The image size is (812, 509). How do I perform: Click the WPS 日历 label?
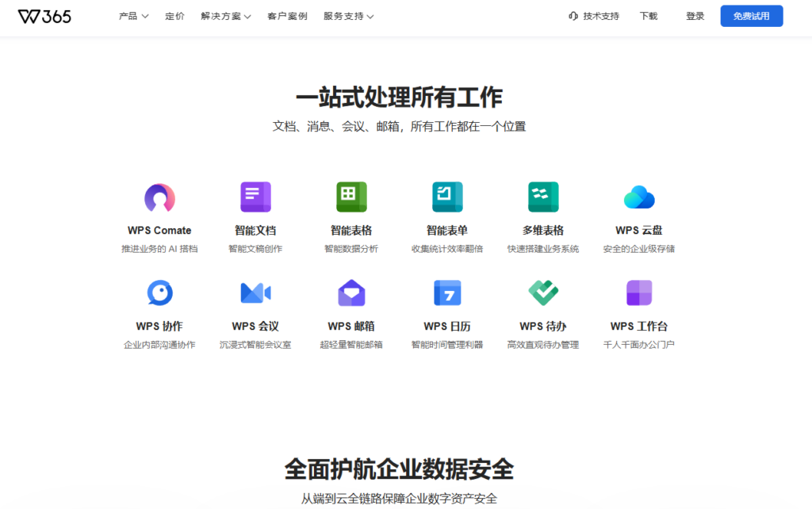point(447,326)
